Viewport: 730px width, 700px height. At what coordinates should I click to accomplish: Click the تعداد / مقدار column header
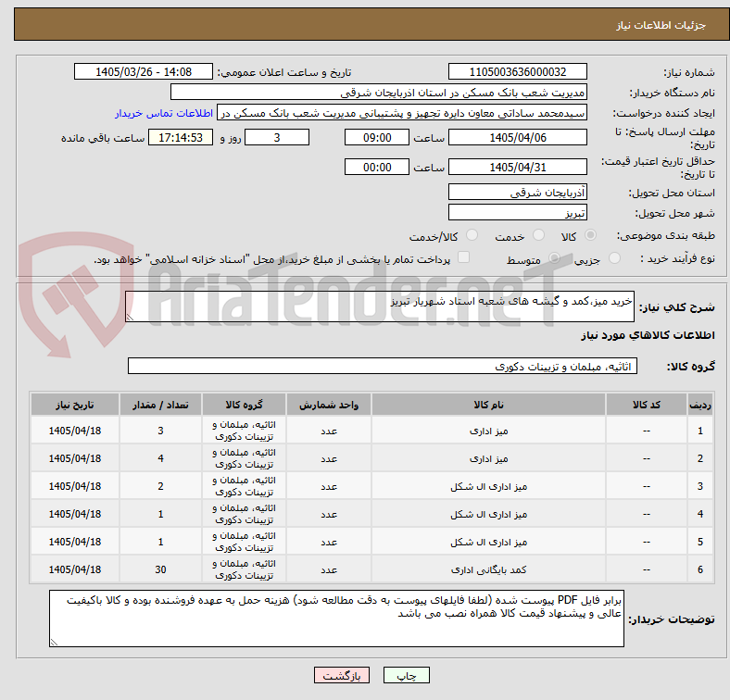(160, 405)
